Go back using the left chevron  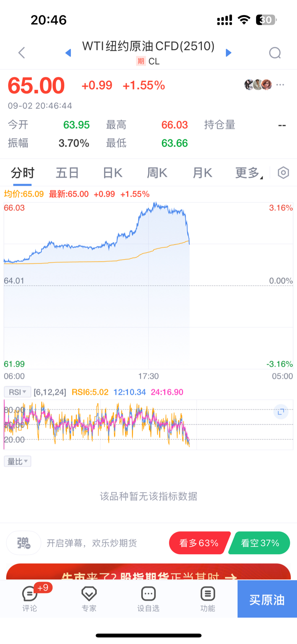point(22,53)
